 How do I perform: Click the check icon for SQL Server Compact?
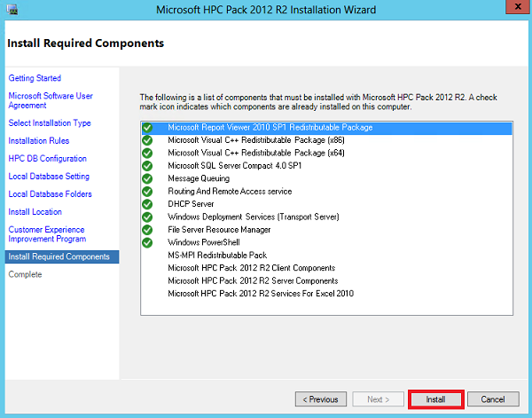pyautogui.click(x=147, y=166)
